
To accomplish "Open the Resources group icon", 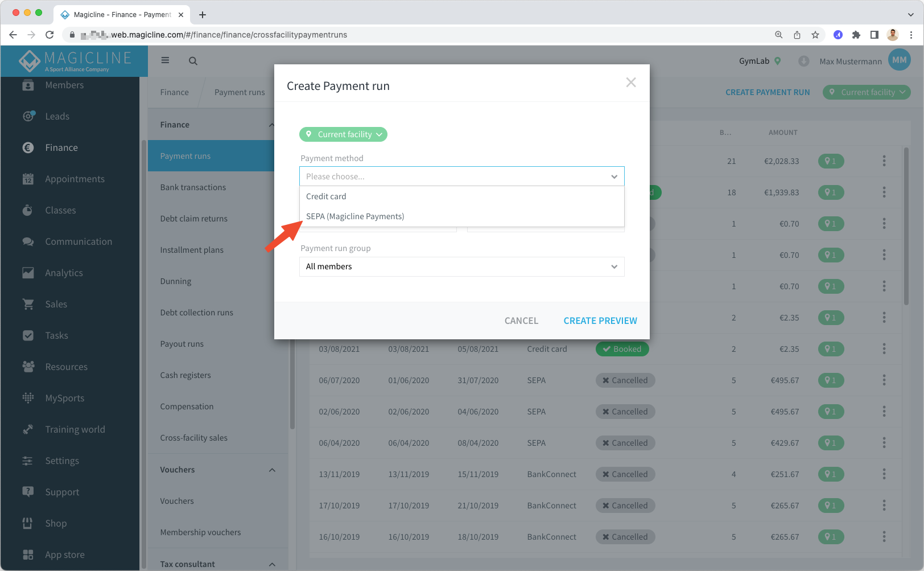I will click(28, 367).
